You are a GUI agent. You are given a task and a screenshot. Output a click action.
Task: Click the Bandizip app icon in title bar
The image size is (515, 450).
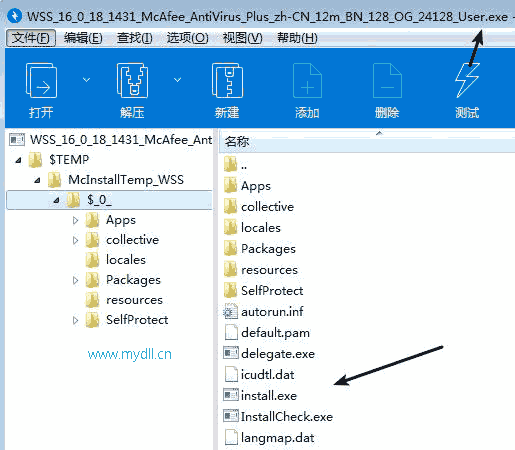point(14,16)
